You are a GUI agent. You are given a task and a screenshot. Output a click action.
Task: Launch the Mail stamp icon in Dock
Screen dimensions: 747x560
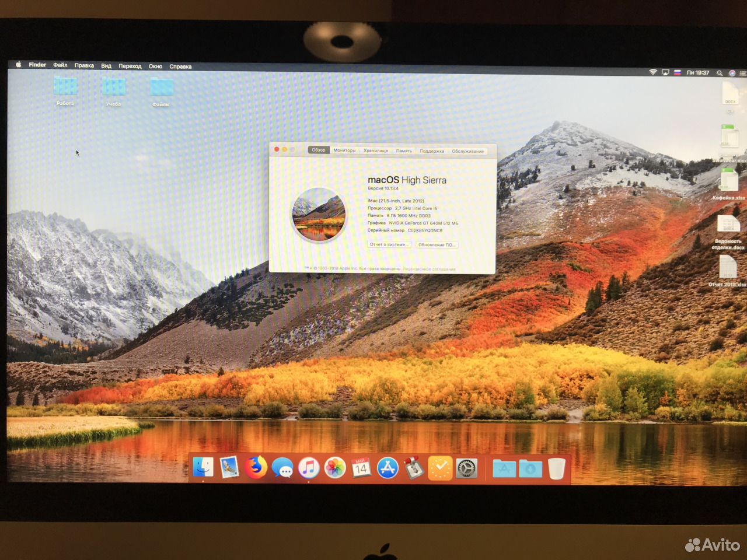click(229, 467)
